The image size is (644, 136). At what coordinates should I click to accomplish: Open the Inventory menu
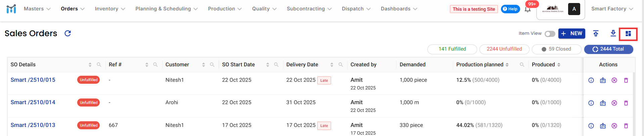(x=110, y=9)
